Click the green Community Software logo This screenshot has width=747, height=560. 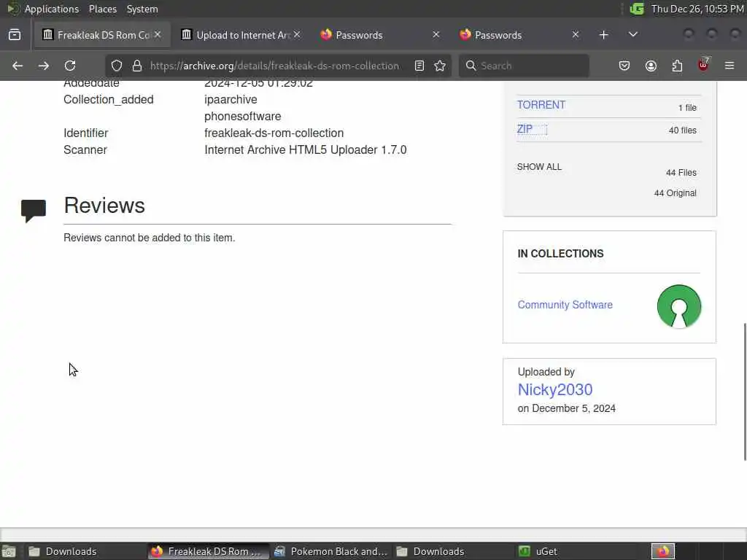coord(679,306)
